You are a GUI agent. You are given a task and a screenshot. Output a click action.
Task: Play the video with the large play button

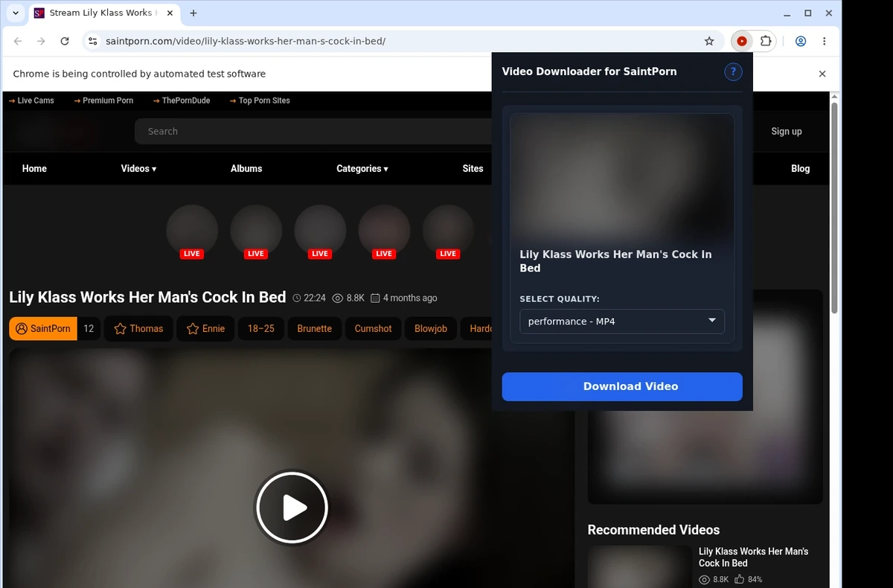pyautogui.click(x=292, y=508)
